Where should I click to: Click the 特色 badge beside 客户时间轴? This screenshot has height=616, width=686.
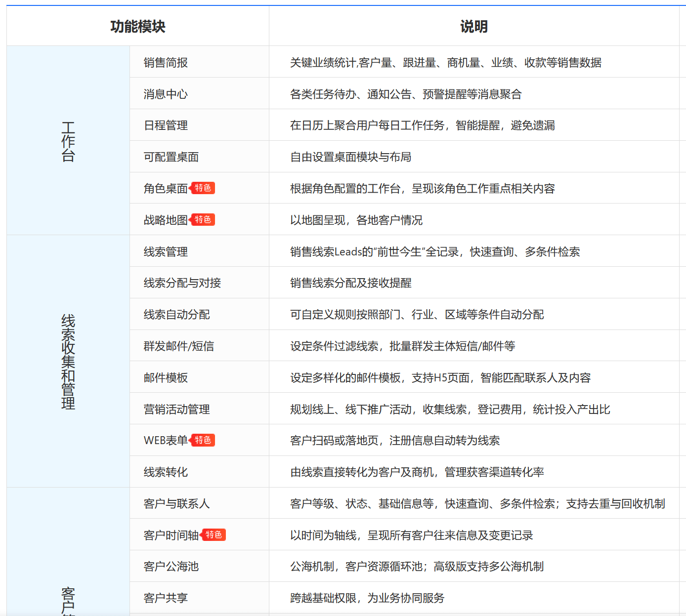coord(214,534)
